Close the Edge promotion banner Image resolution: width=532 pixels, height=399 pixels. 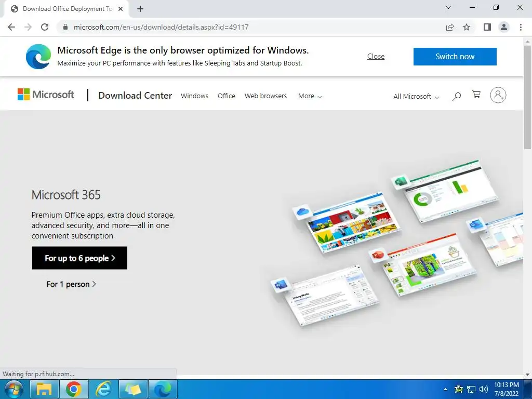tap(376, 56)
